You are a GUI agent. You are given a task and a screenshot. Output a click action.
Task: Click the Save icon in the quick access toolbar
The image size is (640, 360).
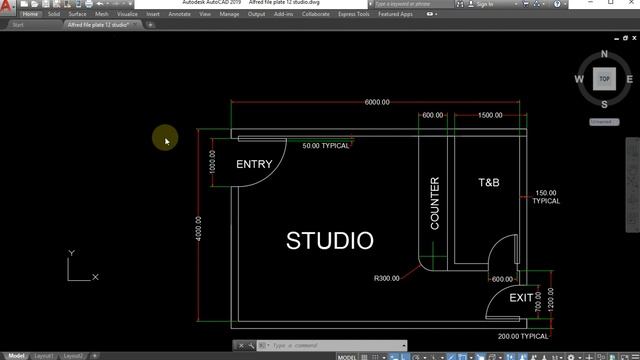pyautogui.click(x=46, y=4)
